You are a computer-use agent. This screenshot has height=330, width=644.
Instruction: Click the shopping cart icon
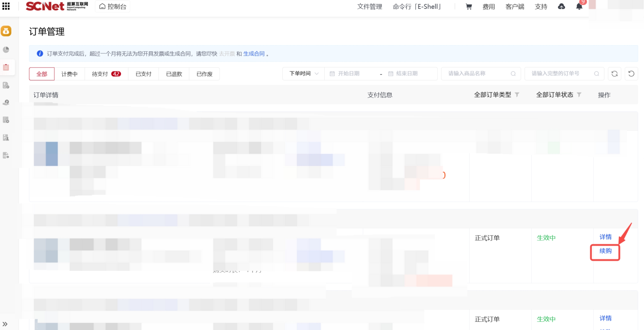[x=468, y=7]
